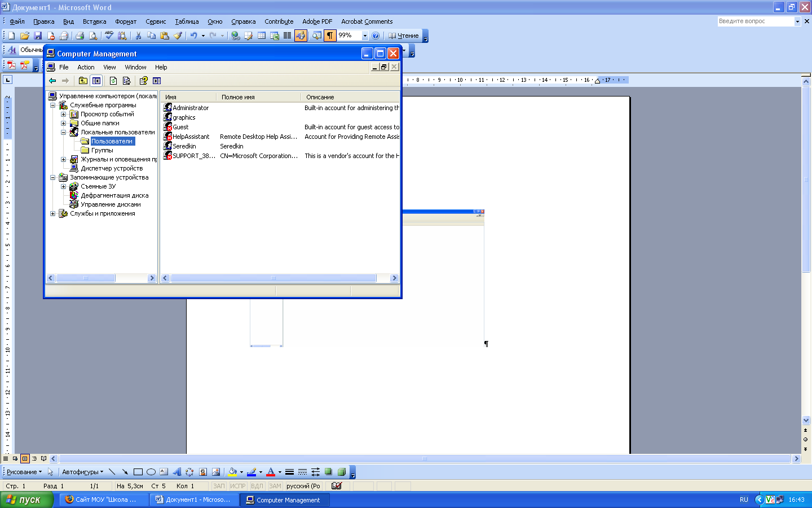Viewport: 812px width, 508px height.
Task: Click the Up one level icon in Computer Management
Action: pos(83,81)
